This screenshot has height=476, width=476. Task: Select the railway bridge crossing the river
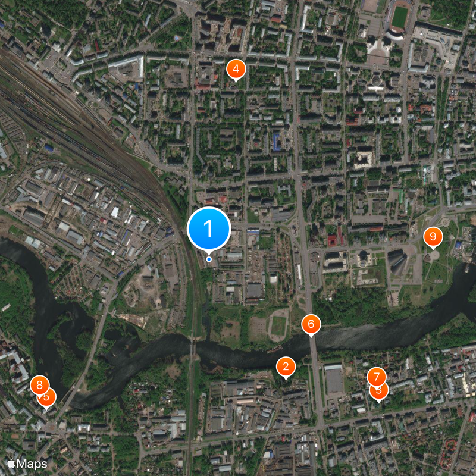[193, 349]
